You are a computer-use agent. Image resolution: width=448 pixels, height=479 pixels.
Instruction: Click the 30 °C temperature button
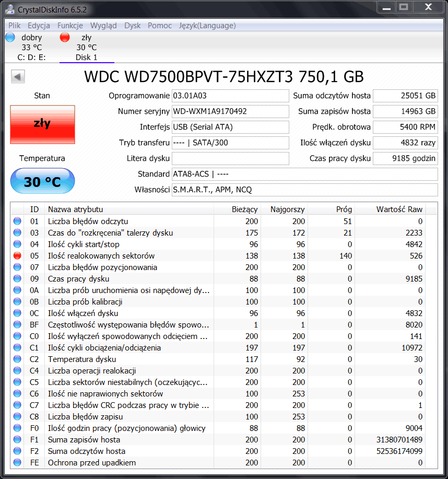coord(42,181)
